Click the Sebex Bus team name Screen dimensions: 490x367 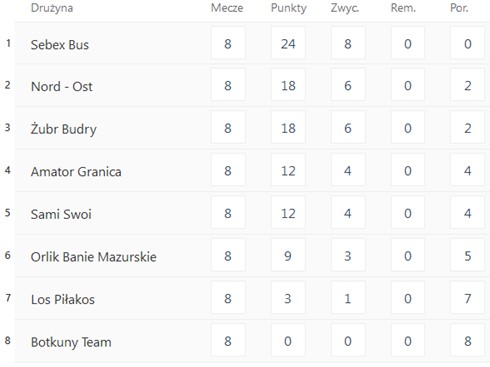[60, 45]
